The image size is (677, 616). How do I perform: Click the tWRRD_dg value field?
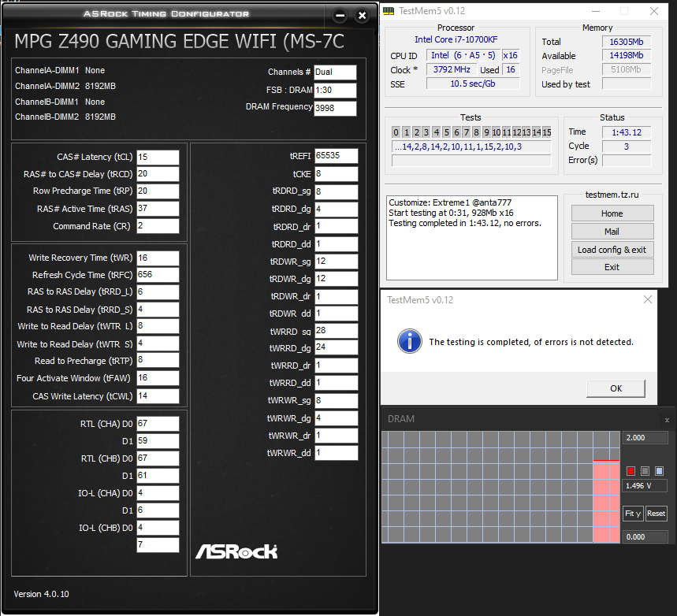tap(337, 347)
